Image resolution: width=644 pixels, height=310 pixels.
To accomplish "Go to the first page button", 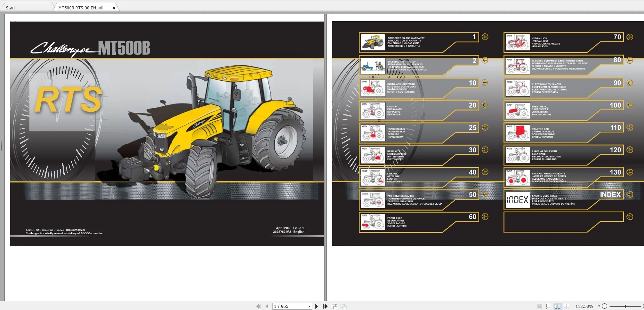I will [258, 306].
